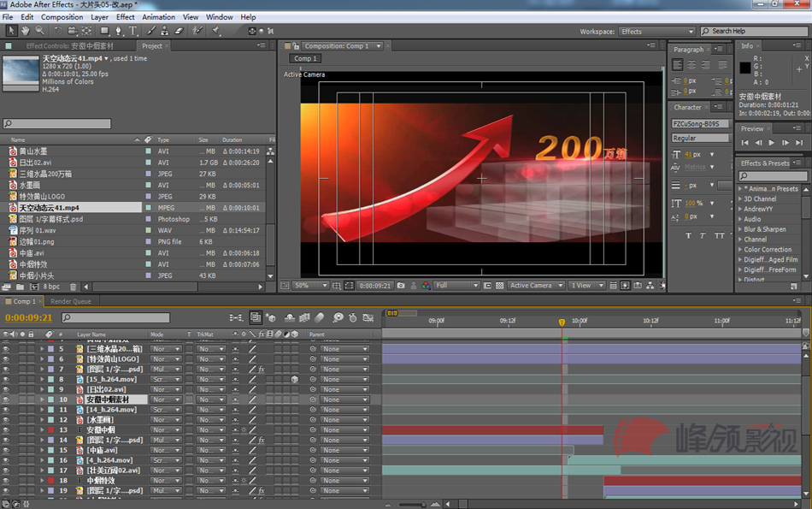Open the 50% magnification dropdown
This screenshot has height=509, width=812.
(x=311, y=286)
